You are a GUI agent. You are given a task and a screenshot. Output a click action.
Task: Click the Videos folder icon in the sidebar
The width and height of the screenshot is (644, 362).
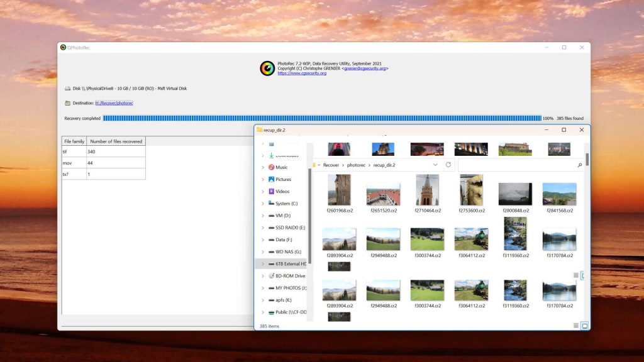pos(272,191)
